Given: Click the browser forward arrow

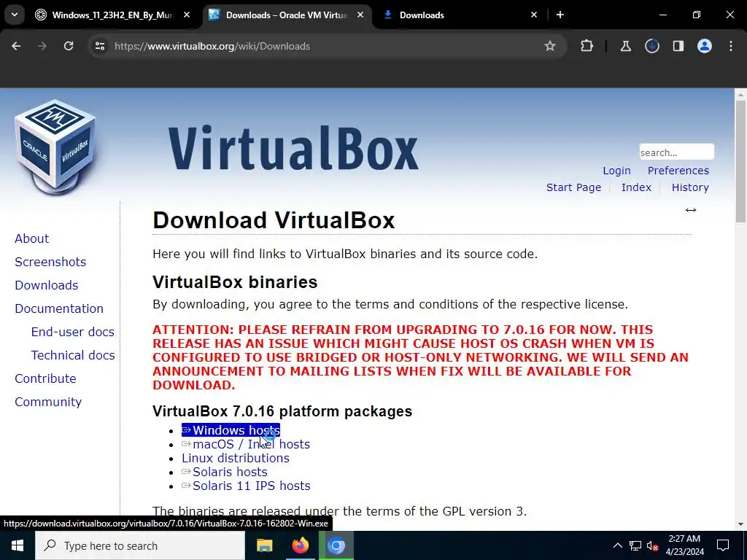Looking at the screenshot, I should [x=42, y=46].
